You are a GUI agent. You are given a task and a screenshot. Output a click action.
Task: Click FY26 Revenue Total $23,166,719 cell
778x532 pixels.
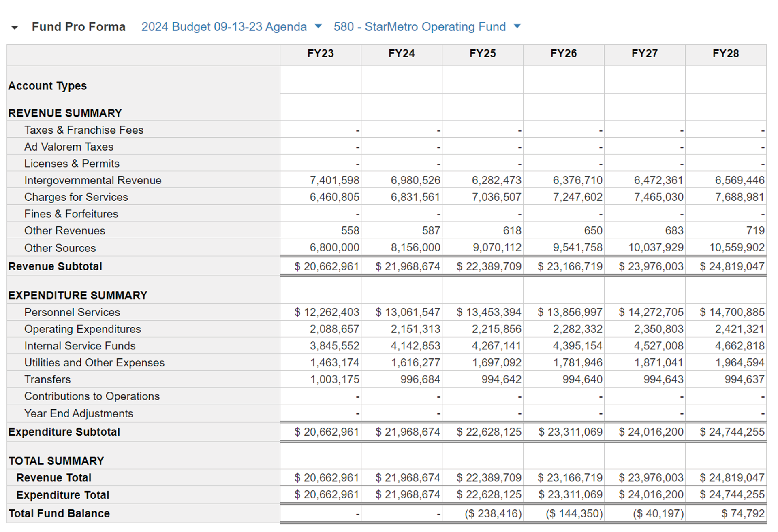[x=570, y=478]
